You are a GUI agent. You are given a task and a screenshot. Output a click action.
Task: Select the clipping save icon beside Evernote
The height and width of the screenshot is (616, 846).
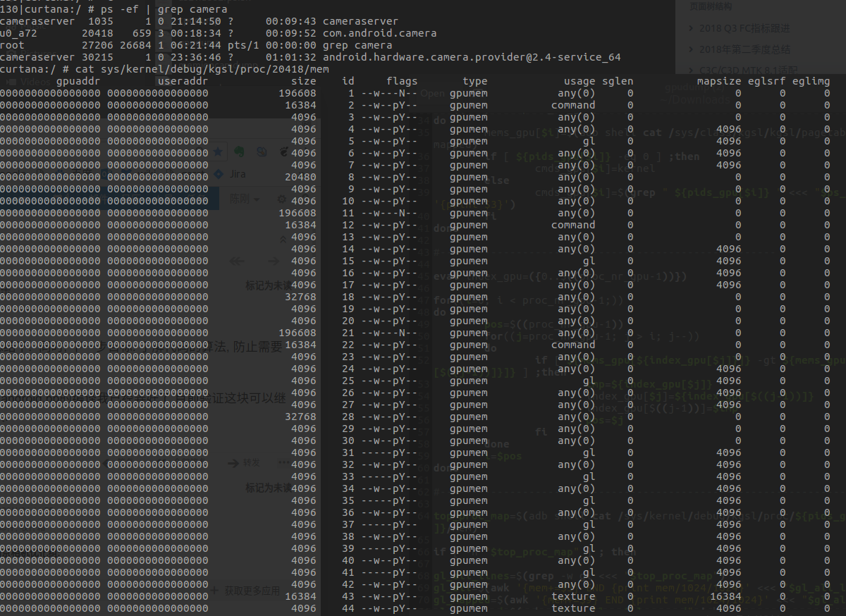click(x=261, y=152)
